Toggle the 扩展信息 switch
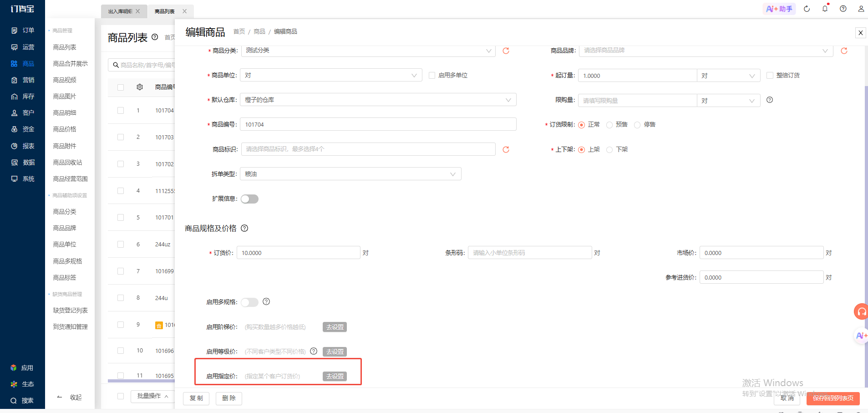 tap(249, 199)
